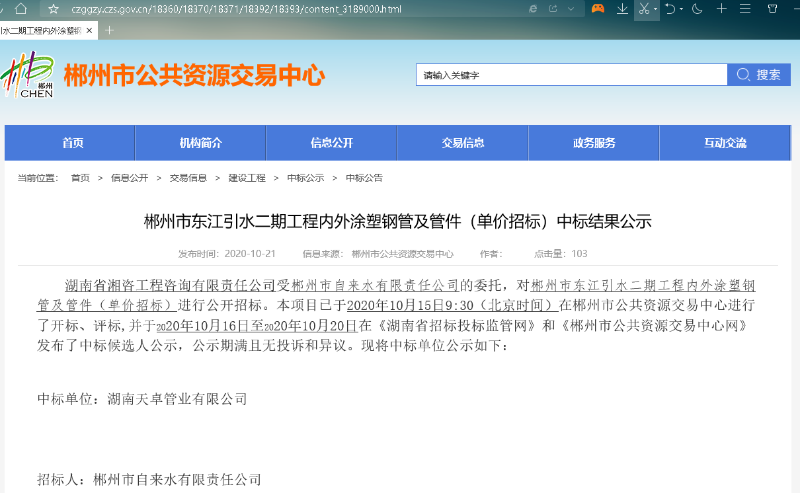This screenshot has width=800, height=493.
Task: Open the browser downloads icon
Action: tap(622, 9)
